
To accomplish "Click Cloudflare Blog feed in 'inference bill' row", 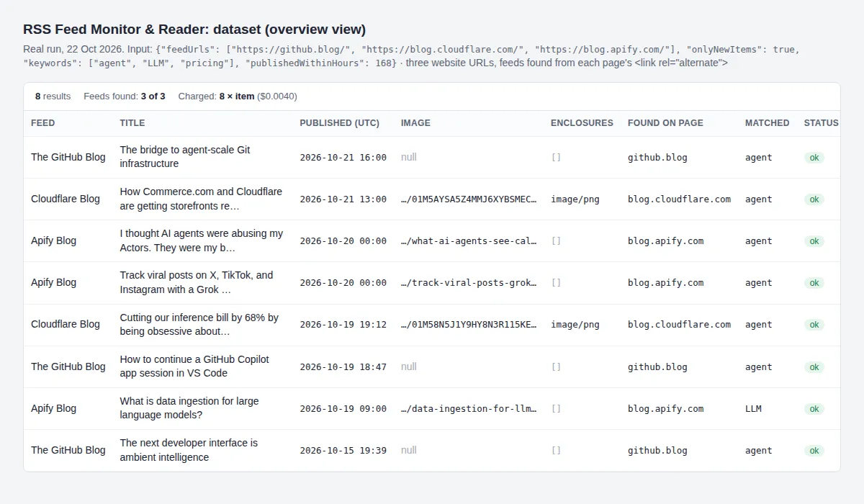I will 66,324.
